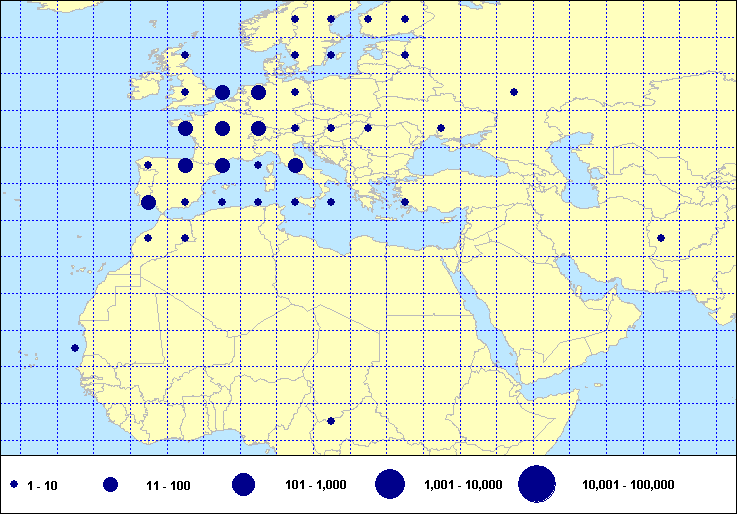Screen dimensions: 737x514
Task: Select the "1,001 - 10,000" legend text
Action: pos(463,485)
